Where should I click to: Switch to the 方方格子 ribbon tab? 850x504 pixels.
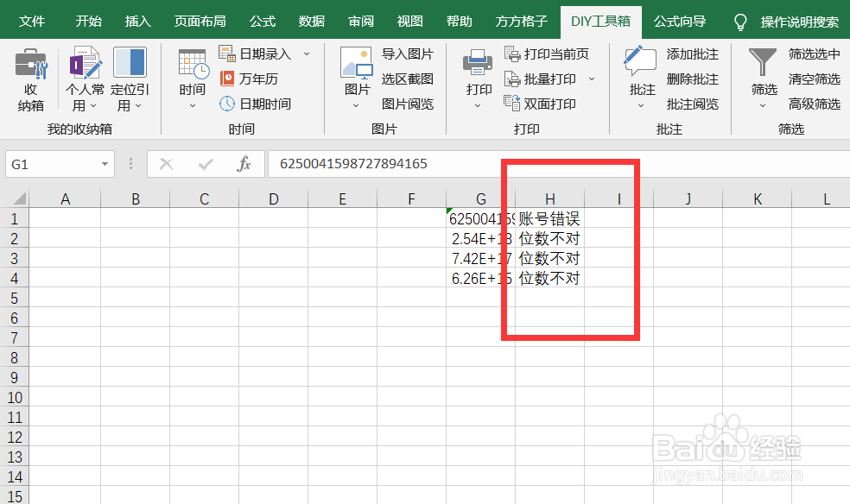[x=521, y=19]
